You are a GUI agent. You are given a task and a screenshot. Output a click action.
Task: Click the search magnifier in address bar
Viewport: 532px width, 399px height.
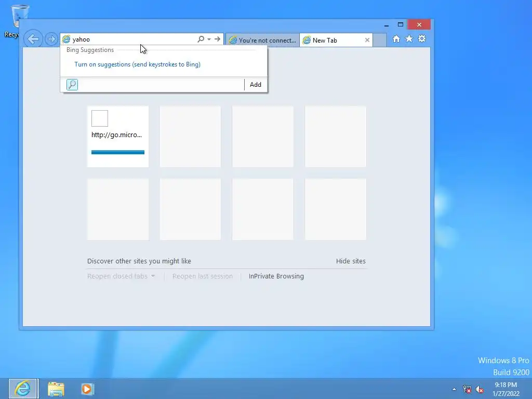201,39
